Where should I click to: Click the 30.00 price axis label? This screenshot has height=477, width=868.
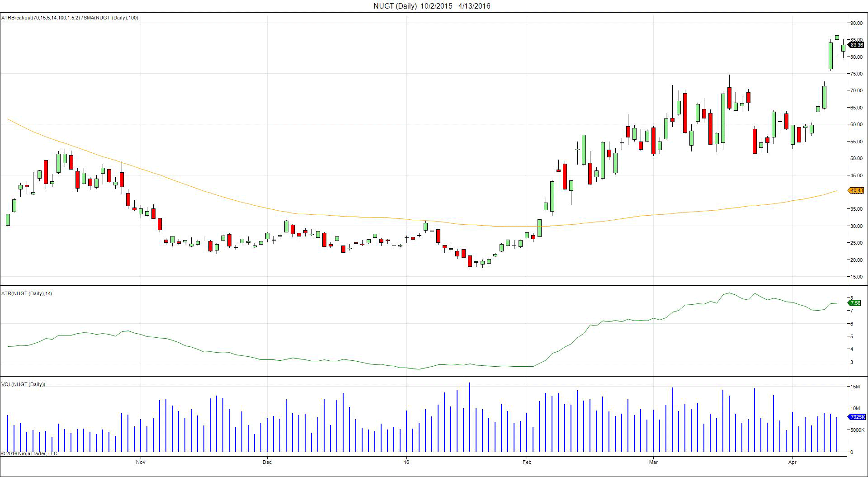pos(856,226)
